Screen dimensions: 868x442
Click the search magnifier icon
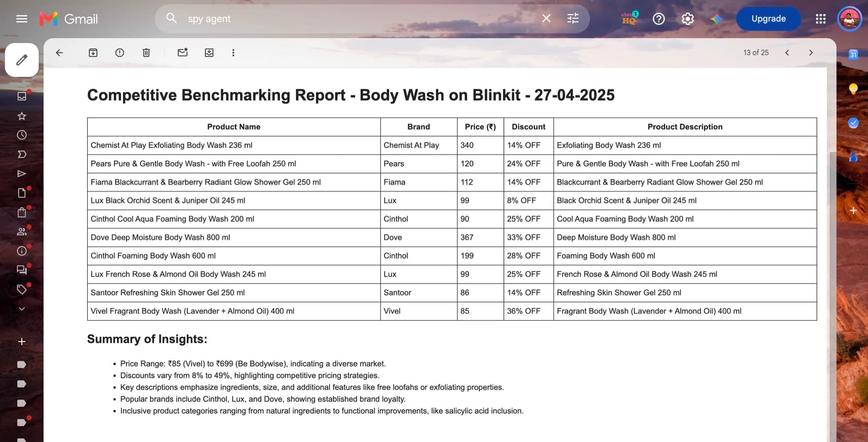point(171,18)
